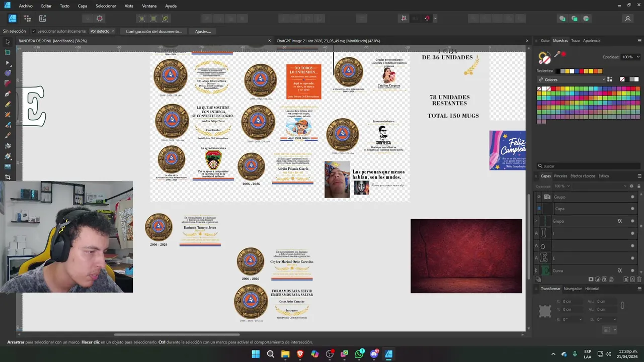Screen dimensions: 644x362
Task: Open the Ventana menu
Action: click(149, 6)
